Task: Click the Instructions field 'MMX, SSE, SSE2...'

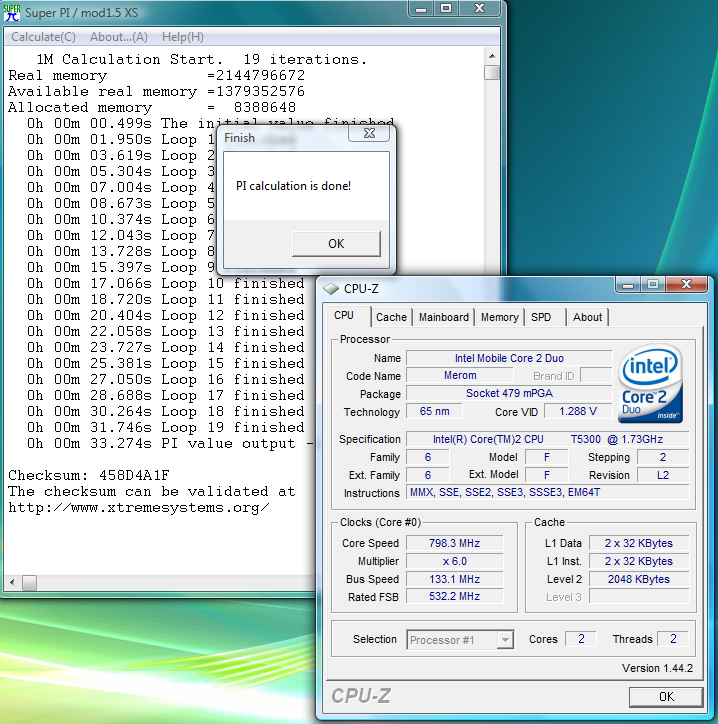Action: [547, 493]
